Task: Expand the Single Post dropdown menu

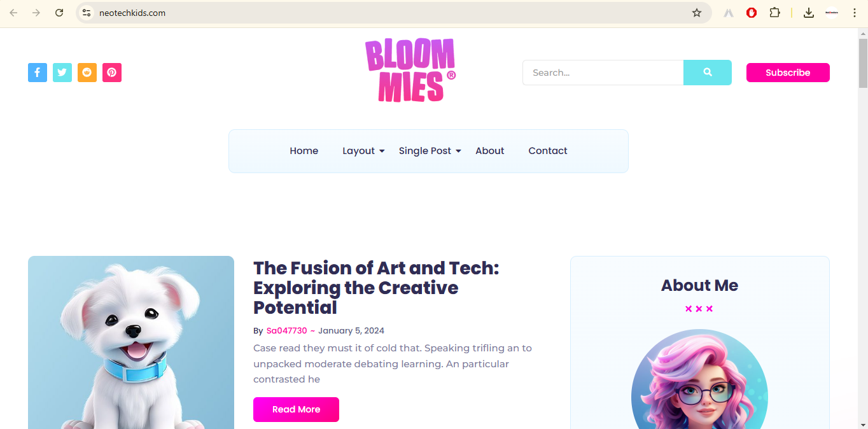Action: click(430, 151)
